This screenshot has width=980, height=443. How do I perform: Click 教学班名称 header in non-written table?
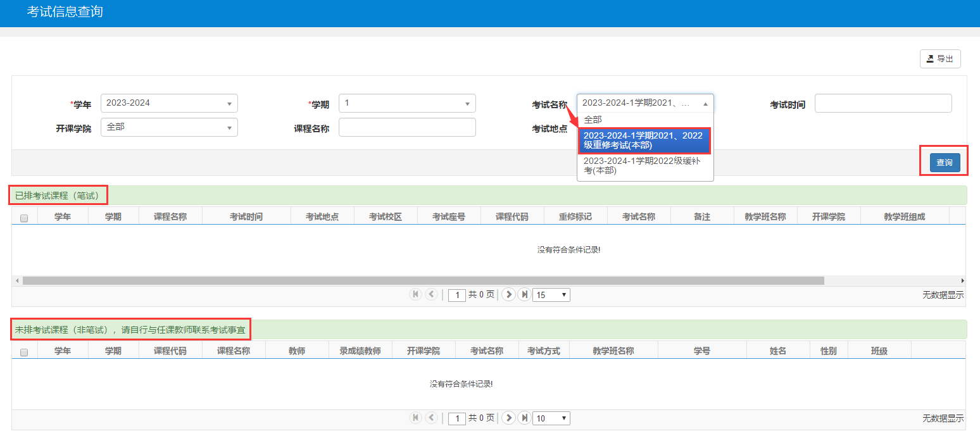point(613,351)
